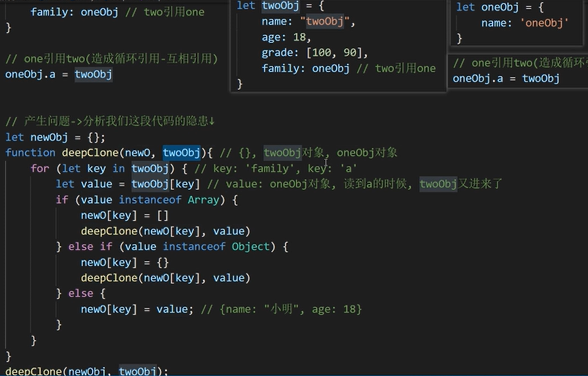588x376 pixels.
Task: Click the highlighted twoObj parameter in deepClone signature
Action: [181, 153]
